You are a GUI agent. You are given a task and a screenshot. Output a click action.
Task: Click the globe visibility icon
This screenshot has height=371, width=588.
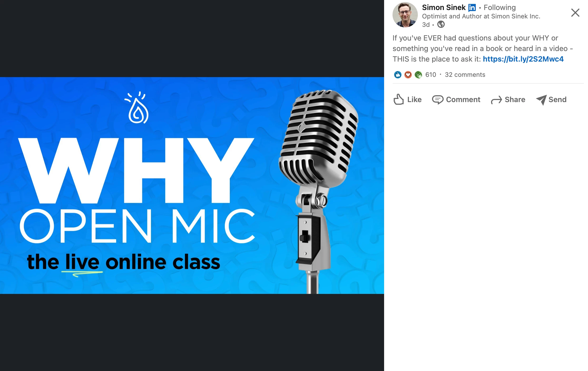(x=441, y=24)
